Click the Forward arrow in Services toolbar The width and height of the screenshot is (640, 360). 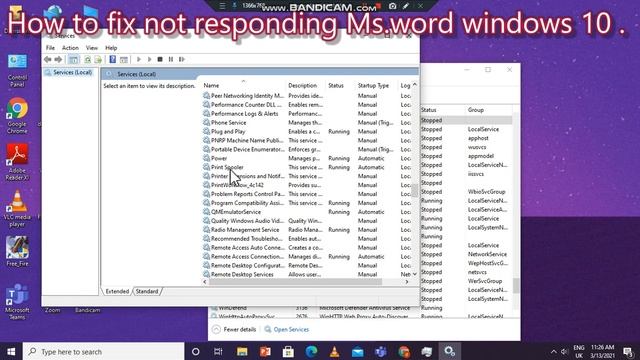tap(58, 60)
